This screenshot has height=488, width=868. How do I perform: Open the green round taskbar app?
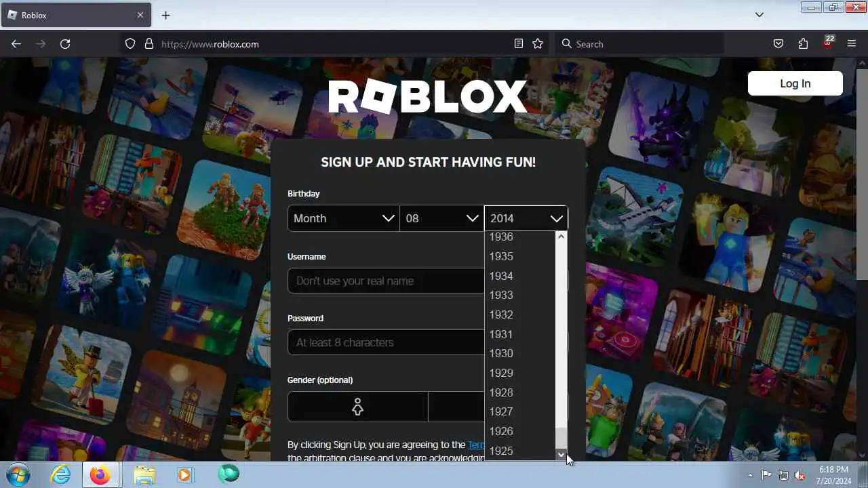(x=229, y=474)
